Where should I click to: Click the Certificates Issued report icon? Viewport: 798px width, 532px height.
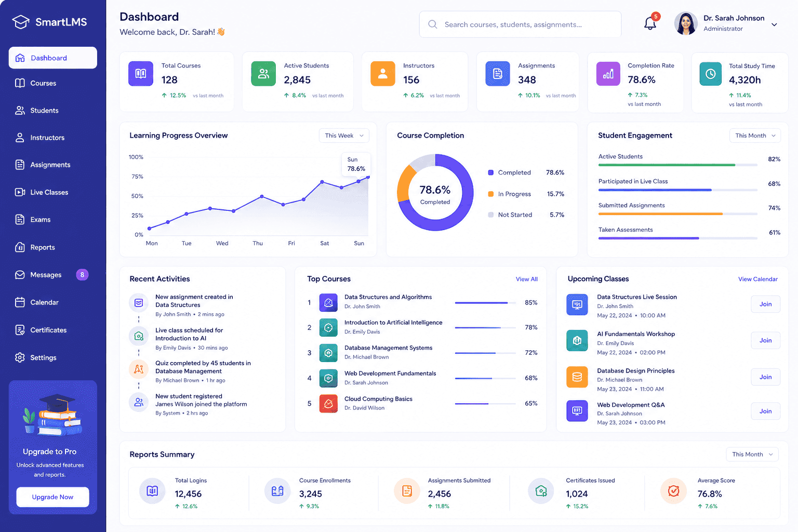click(541, 491)
